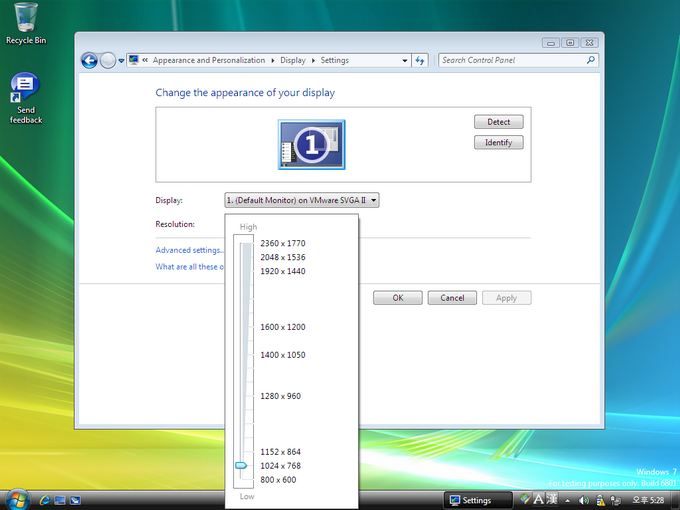Maximize the Display Settings window
Image resolution: width=680 pixels, height=510 pixels.
pos(570,43)
